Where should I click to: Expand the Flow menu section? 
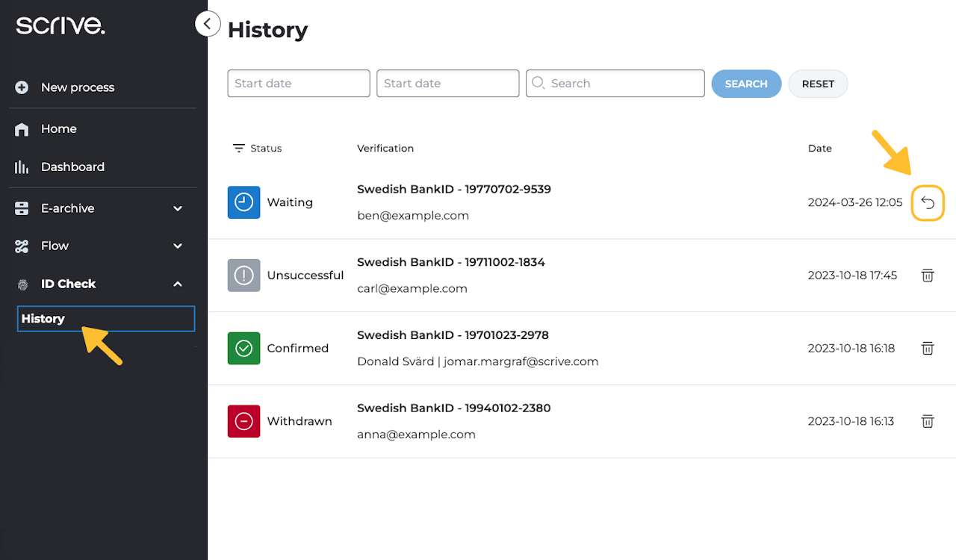178,246
